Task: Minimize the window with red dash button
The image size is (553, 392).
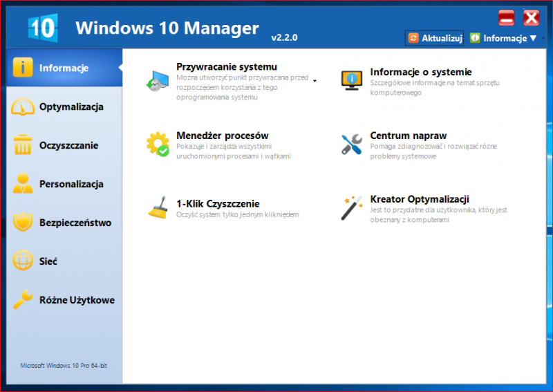Action: [x=507, y=18]
